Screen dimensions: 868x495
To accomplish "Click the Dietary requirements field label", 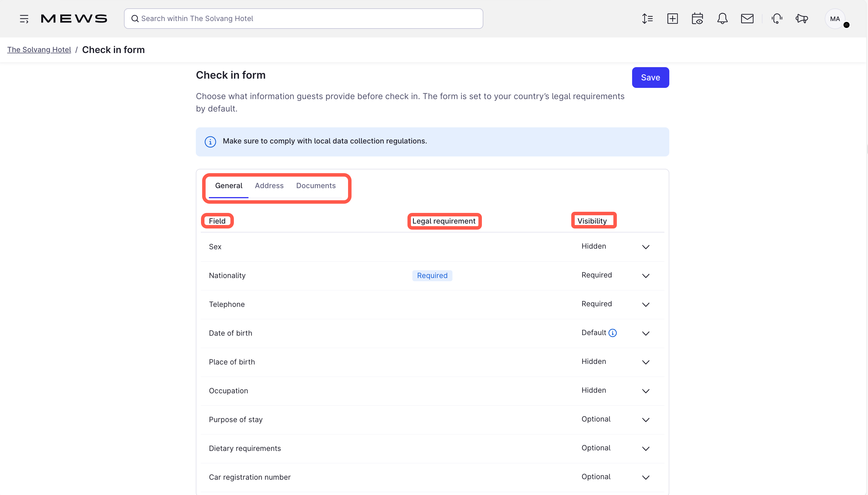I will point(245,448).
